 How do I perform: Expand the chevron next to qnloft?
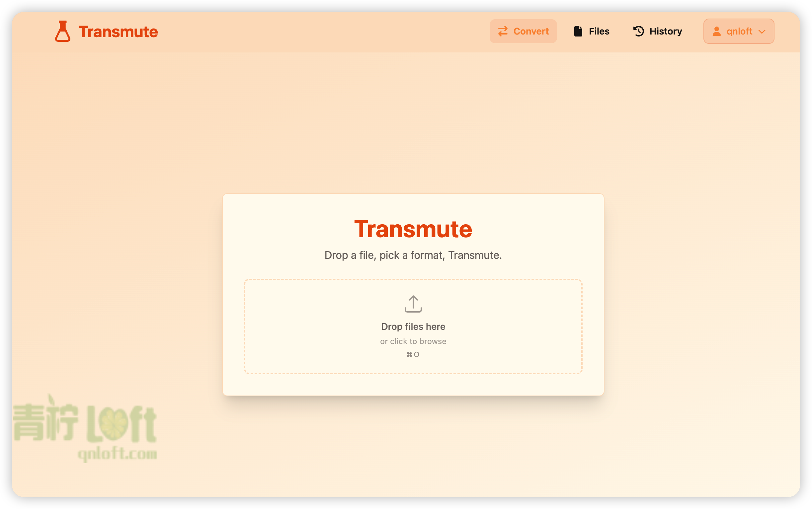tap(762, 32)
